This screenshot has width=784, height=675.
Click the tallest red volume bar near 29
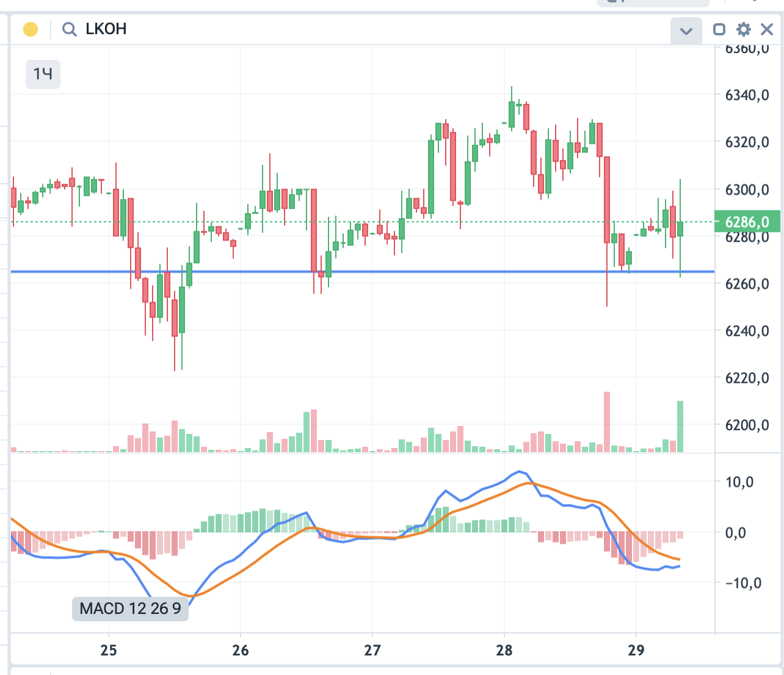(x=607, y=422)
